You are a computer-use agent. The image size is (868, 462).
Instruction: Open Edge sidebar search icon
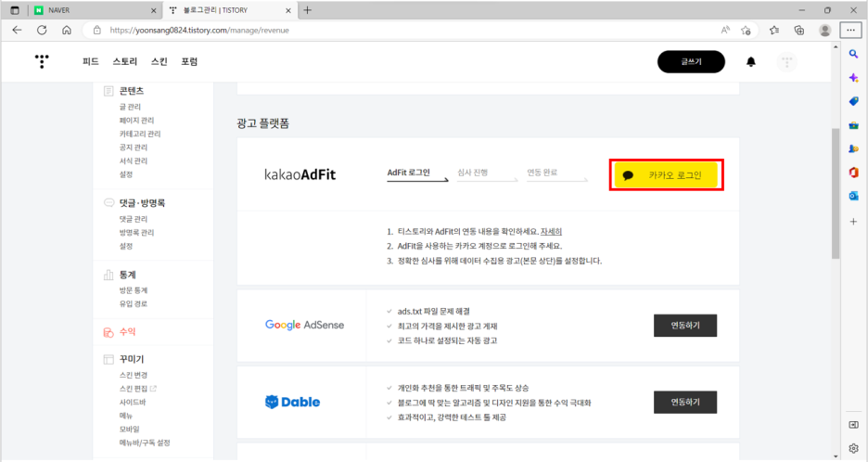click(853, 54)
